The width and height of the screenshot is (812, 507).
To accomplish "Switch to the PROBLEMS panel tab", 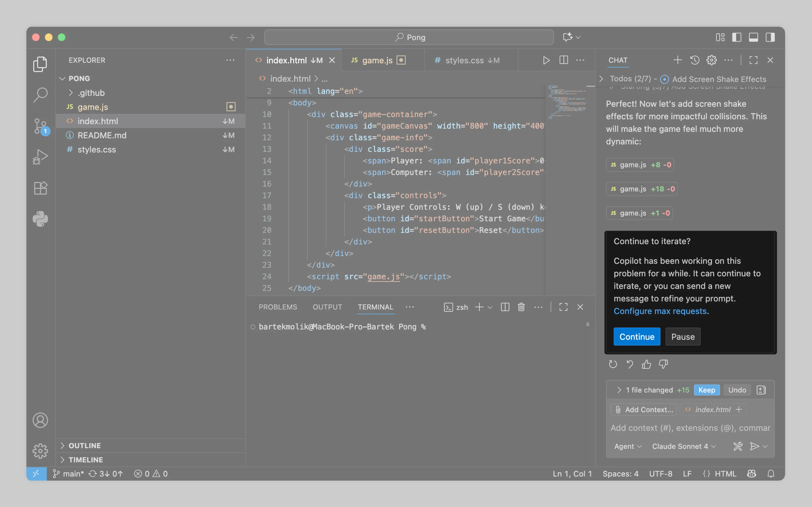I will 278,307.
